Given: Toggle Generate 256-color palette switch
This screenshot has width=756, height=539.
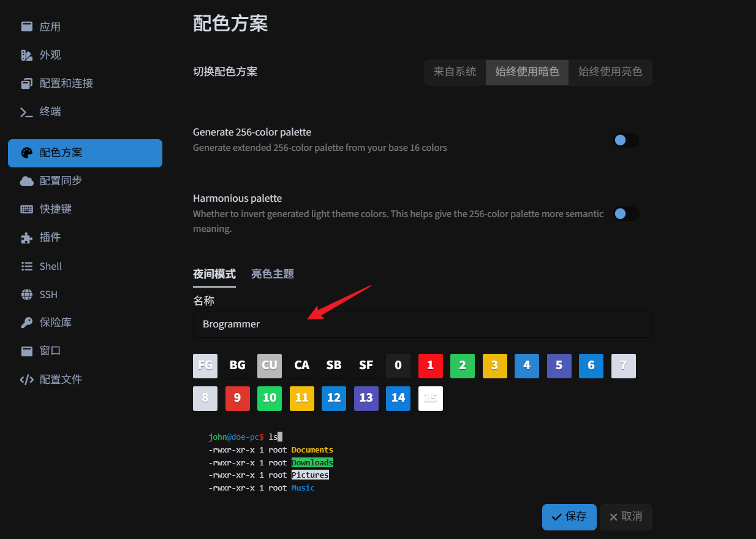Looking at the screenshot, I should coord(626,140).
